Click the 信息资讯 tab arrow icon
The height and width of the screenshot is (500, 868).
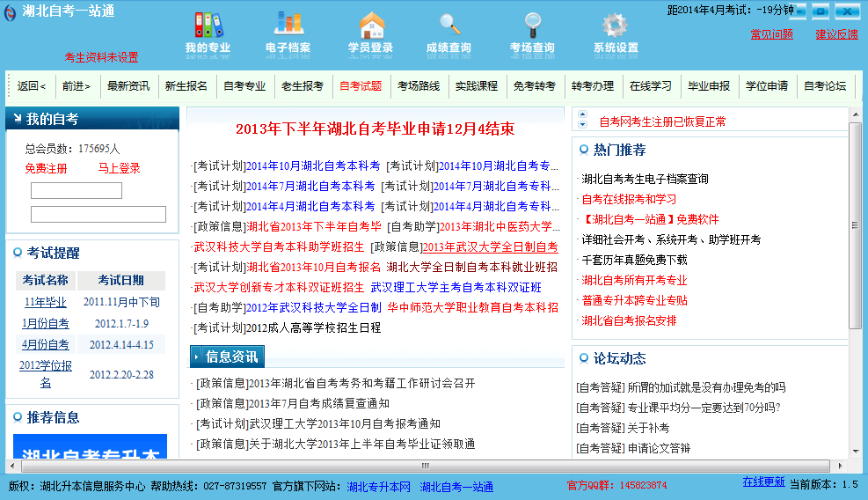point(196,357)
